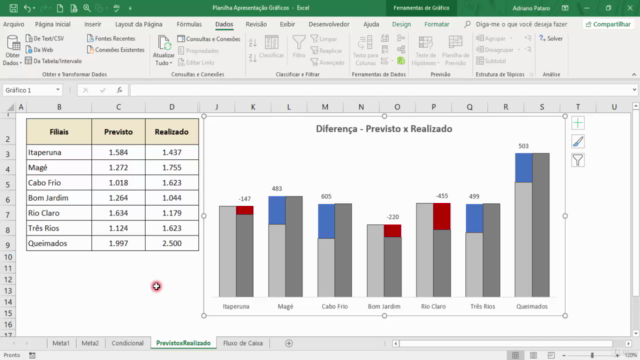
Task: Click Da Web data source button
Action: pos(39,50)
